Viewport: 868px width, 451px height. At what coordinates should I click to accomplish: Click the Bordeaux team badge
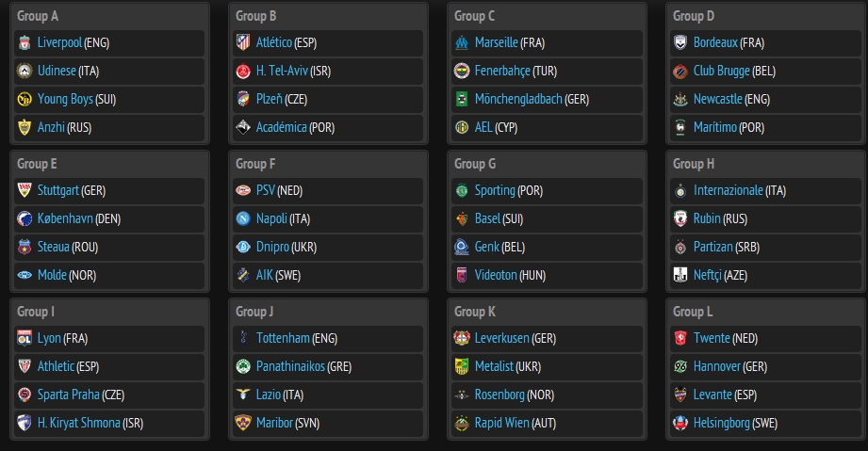pyautogui.click(x=680, y=42)
